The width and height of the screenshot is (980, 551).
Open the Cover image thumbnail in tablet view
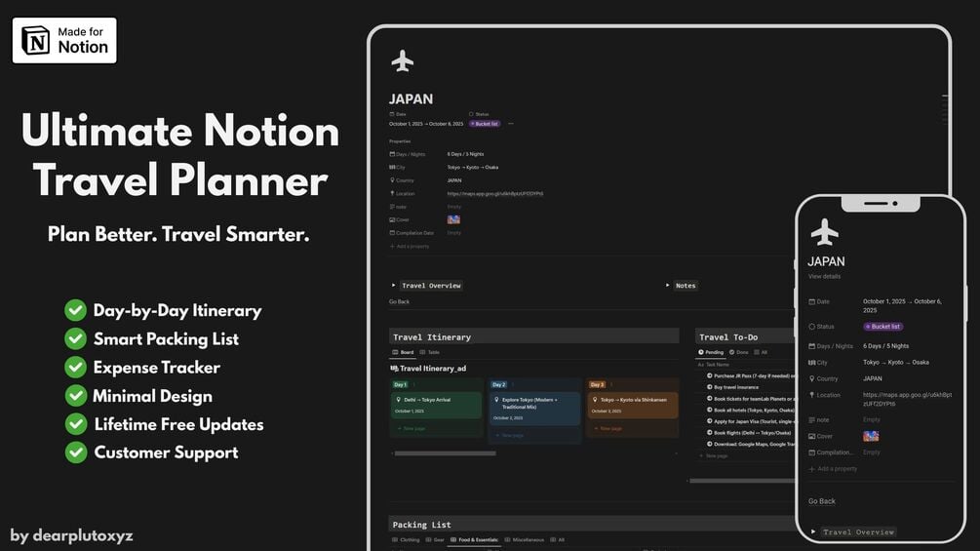click(453, 219)
